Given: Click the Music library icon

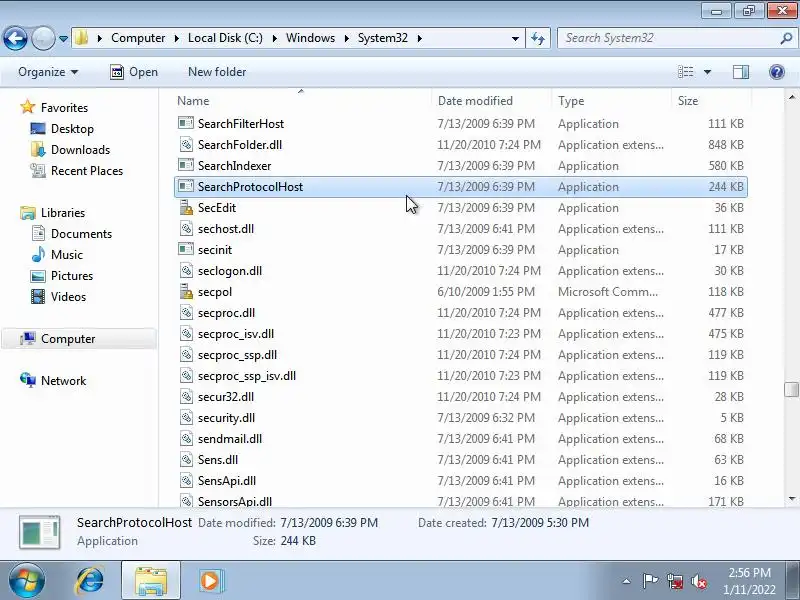Looking at the screenshot, I should [38, 254].
